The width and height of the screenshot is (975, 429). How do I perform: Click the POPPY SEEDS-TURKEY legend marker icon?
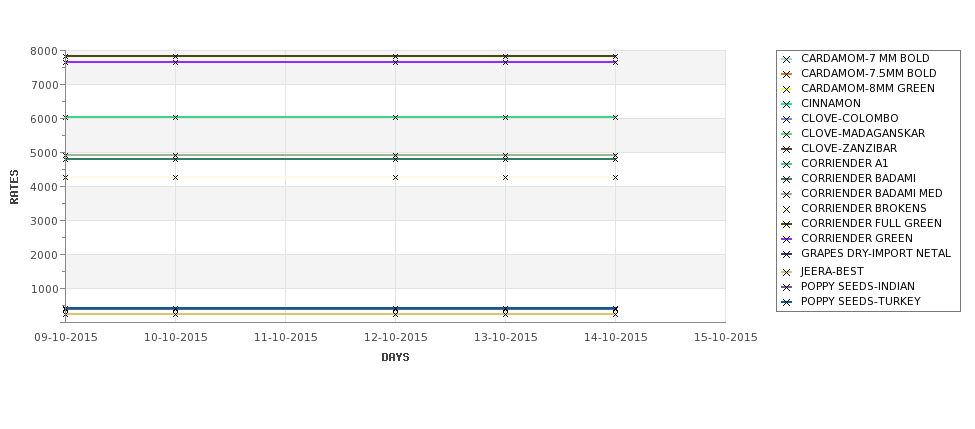coord(787,302)
